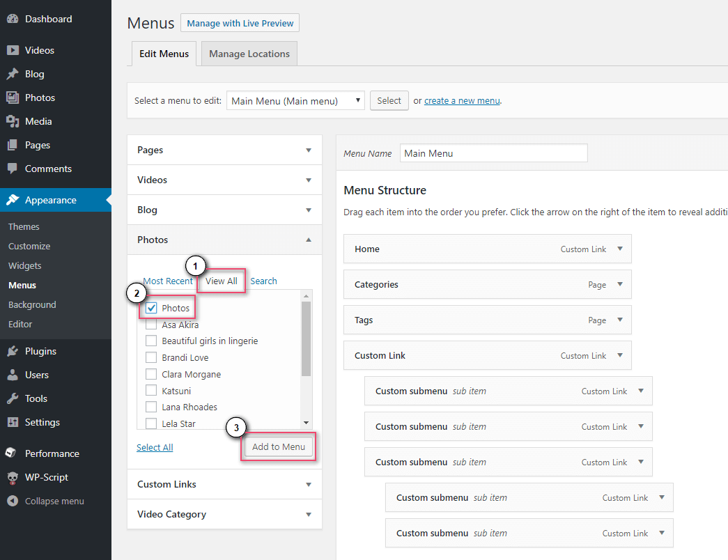Expand the Tags menu item arrow
Viewport: 728px width, 560px height.
pos(620,320)
